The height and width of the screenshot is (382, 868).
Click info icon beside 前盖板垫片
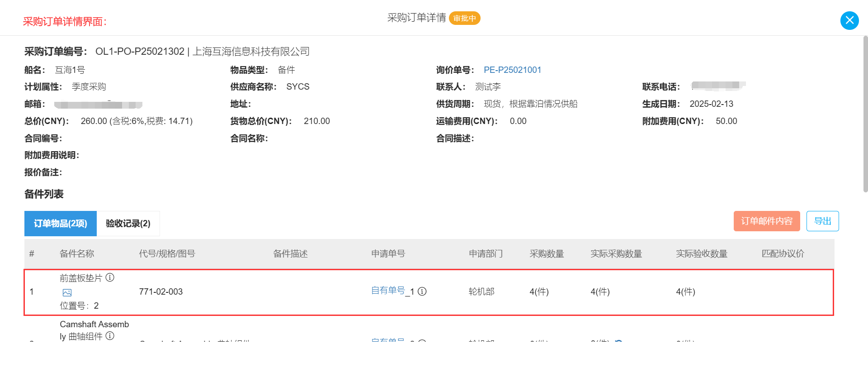tap(110, 277)
